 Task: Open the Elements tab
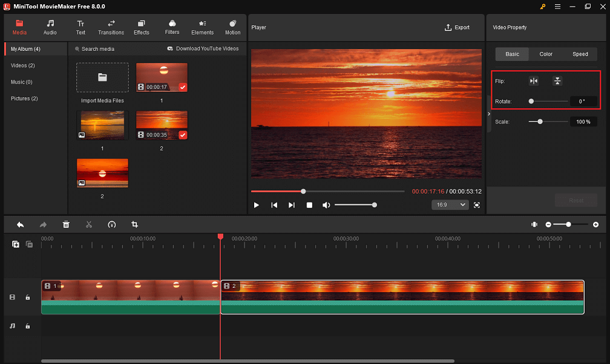202,28
